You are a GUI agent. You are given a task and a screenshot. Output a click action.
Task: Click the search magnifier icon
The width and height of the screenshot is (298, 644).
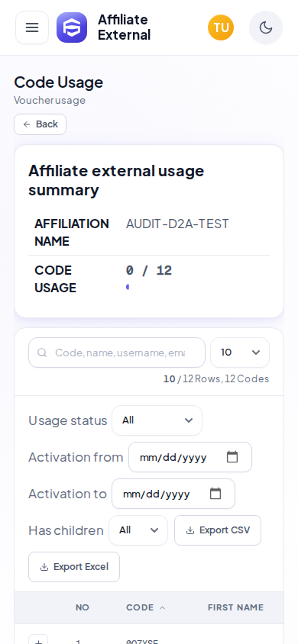pos(42,353)
